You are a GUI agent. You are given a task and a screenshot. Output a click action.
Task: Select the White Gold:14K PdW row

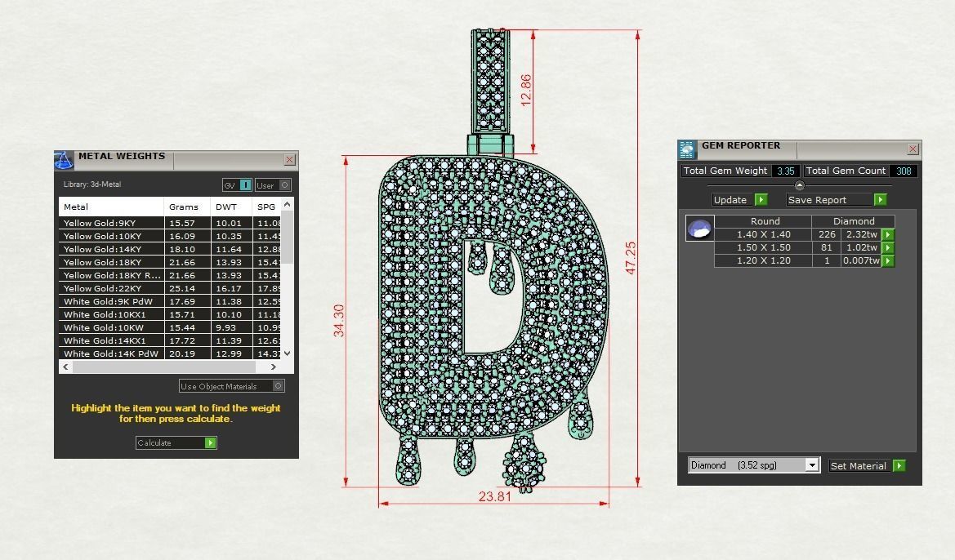pyautogui.click(x=170, y=353)
